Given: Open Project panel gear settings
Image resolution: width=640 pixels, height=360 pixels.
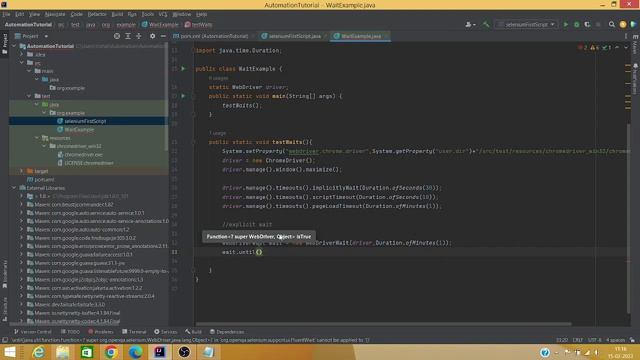Looking at the screenshot, I should coord(152,36).
